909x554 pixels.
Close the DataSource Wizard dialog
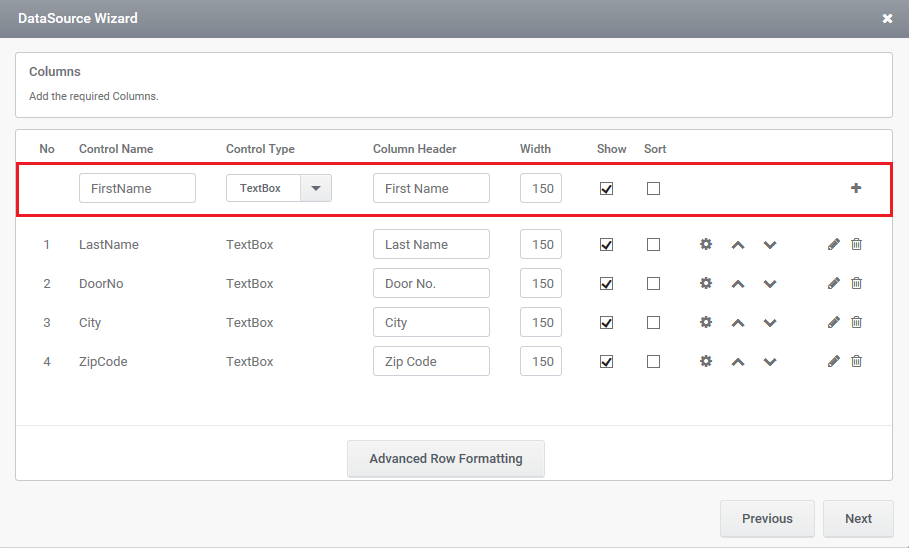point(887,18)
